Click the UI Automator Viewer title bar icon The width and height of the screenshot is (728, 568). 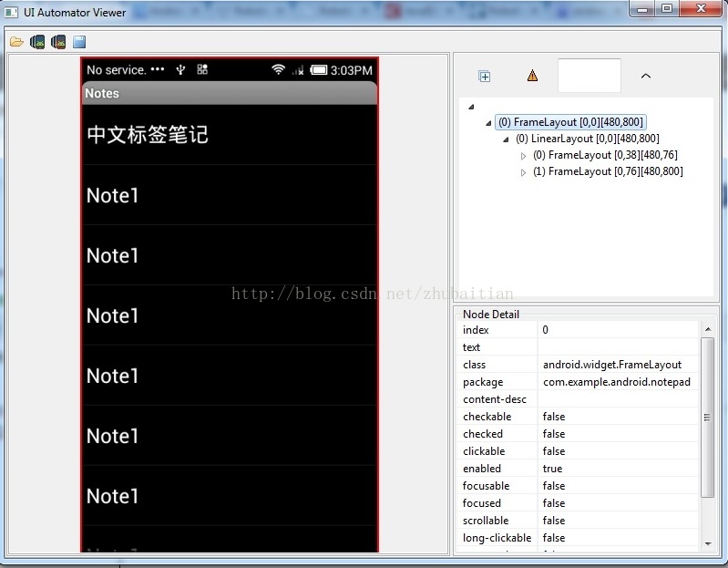[11, 13]
